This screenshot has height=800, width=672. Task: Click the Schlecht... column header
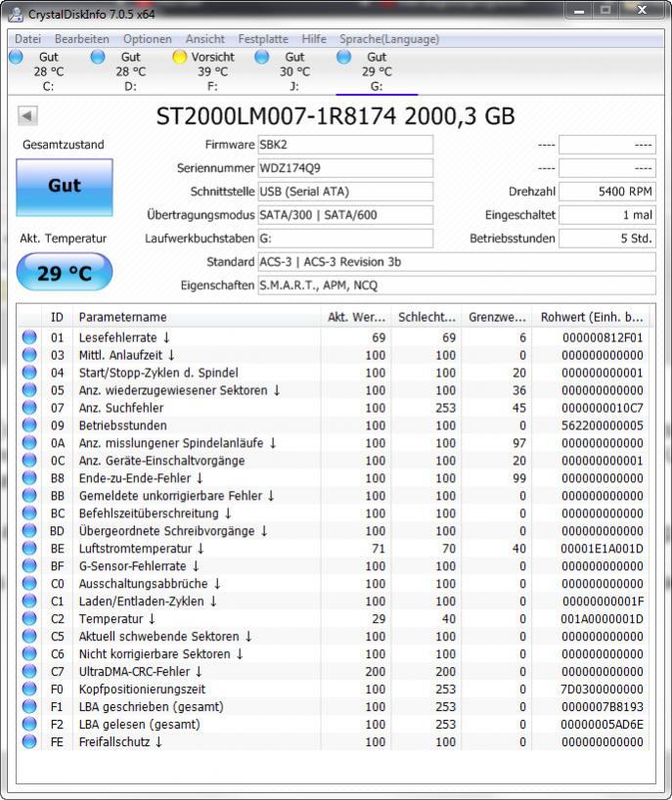(x=426, y=317)
